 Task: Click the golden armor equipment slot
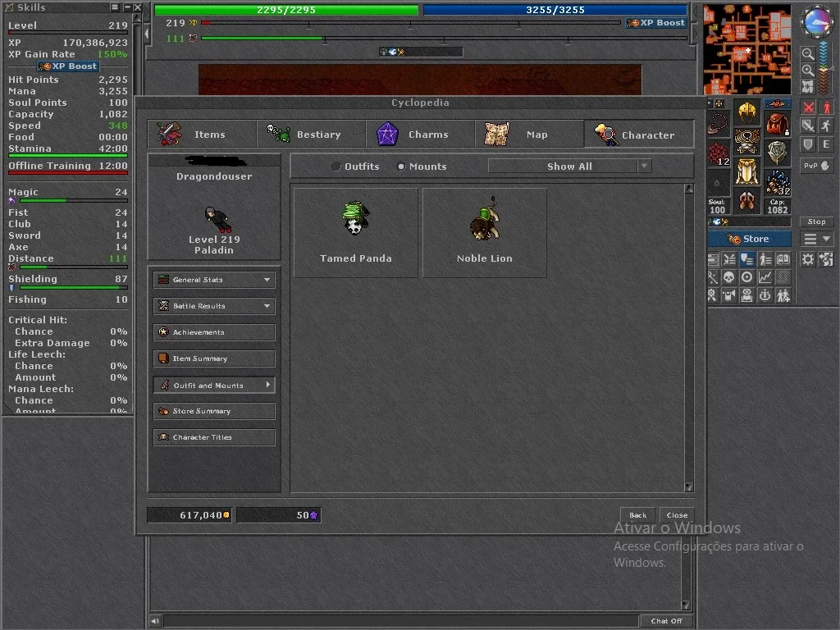747,141
